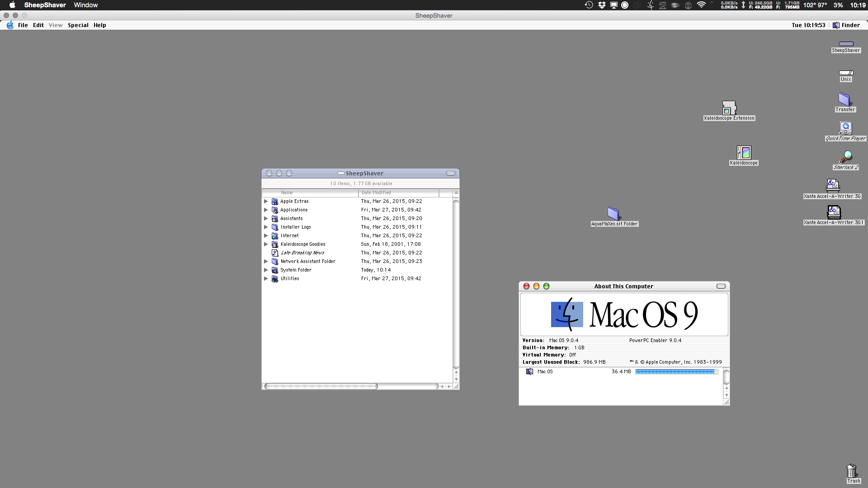Screen dimensions: 868x488
Task: Select the Utilities folder icon in list
Action: (x=274, y=279)
